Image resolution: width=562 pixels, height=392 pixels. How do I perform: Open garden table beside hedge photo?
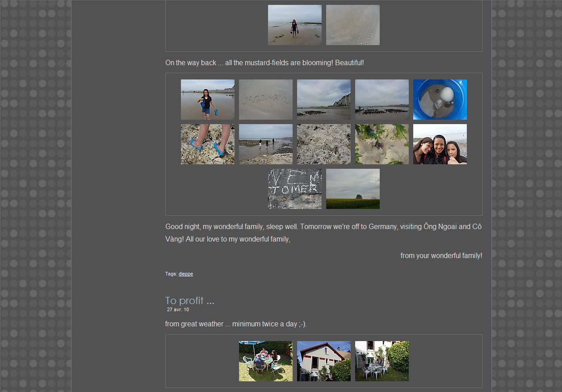[382, 361]
